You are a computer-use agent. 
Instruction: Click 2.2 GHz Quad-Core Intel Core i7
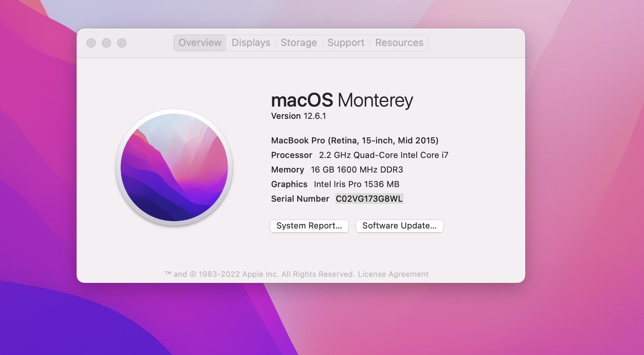point(384,155)
